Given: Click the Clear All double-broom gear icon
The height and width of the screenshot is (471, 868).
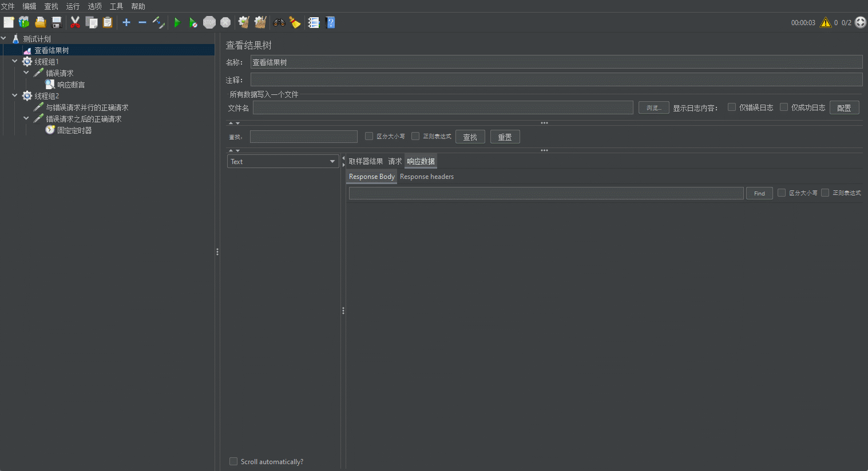Looking at the screenshot, I should click(x=260, y=22).
